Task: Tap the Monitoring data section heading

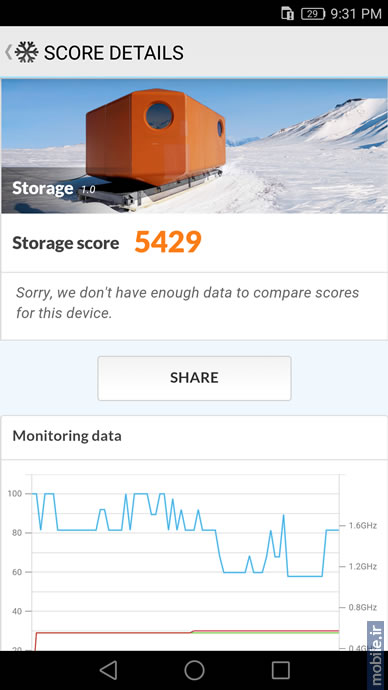Action: pos(67,436)
